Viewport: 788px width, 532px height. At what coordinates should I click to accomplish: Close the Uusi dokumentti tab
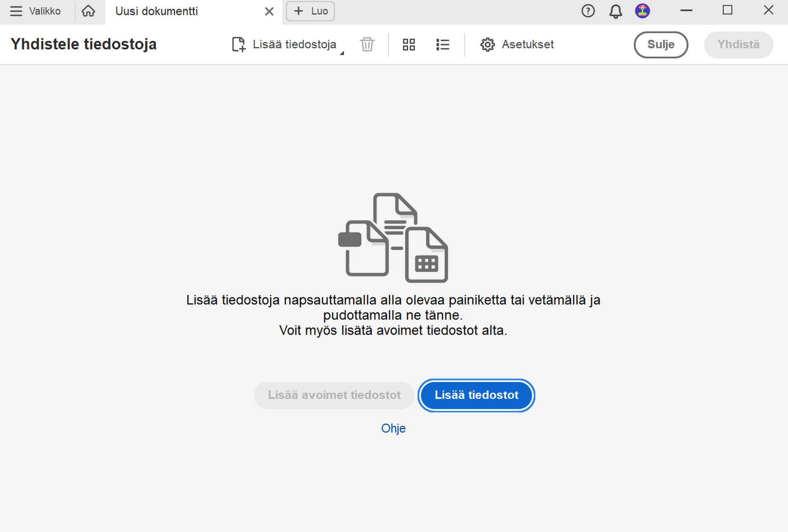(269, 11)
